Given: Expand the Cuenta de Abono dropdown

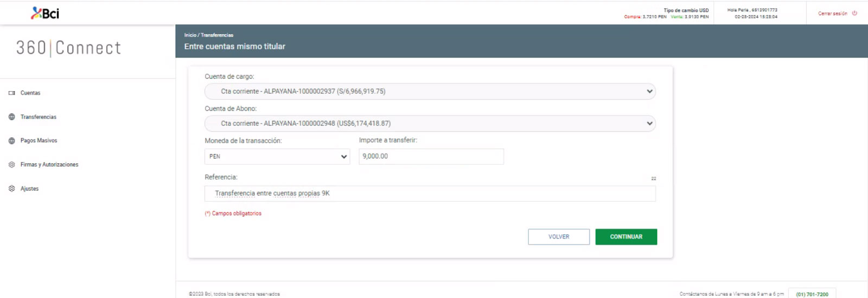Looking at the screenshot, I should pyautogui.click(x=430, y=123).
